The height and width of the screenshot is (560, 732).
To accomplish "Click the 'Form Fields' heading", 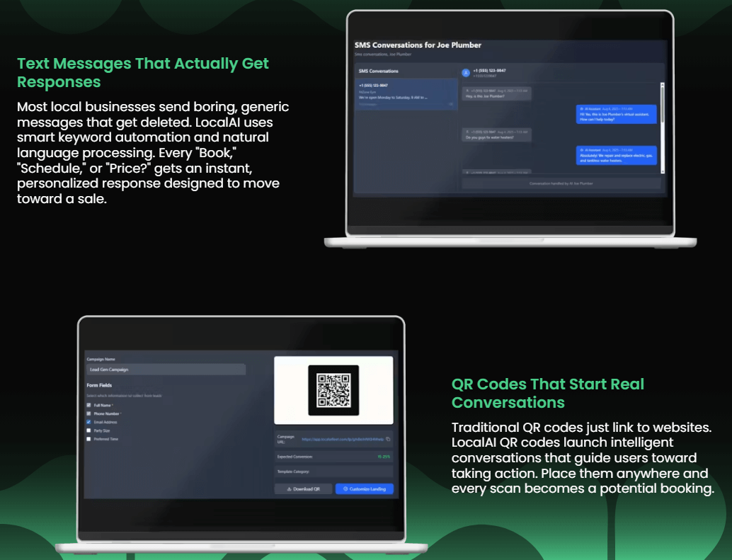I will click(x=99, y=385).
